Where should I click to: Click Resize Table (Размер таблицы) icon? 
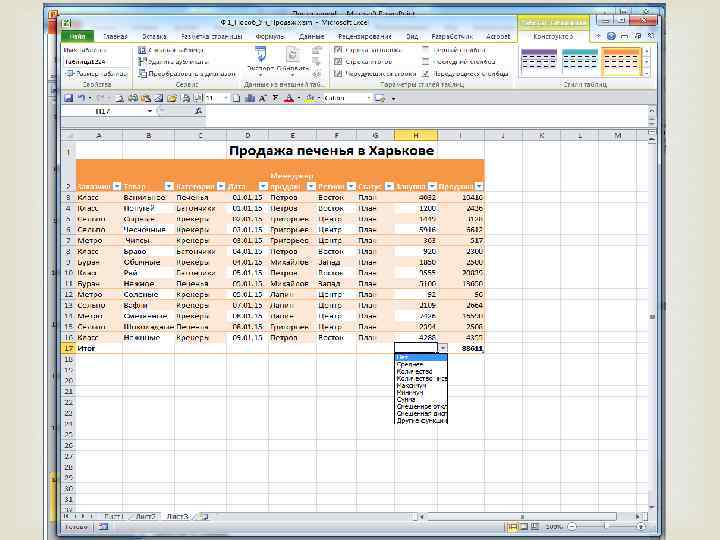(x=70, y=73)
